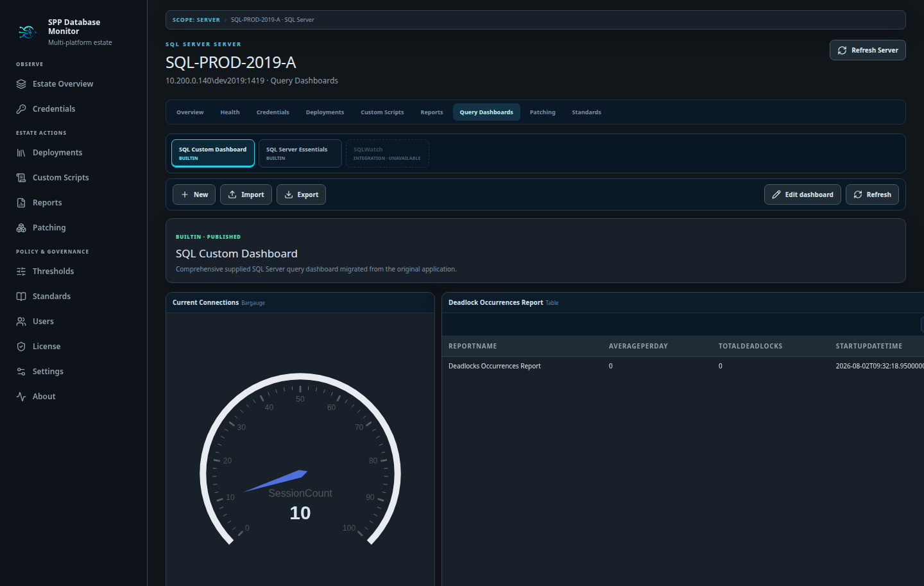Viewport: 924px width, 586px height.
Task: Open the License page link
Action: (47, 347)
